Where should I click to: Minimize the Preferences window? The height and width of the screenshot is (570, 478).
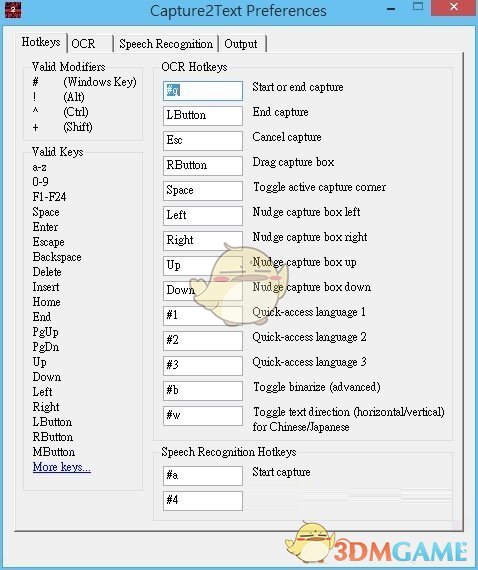(391, 9)
